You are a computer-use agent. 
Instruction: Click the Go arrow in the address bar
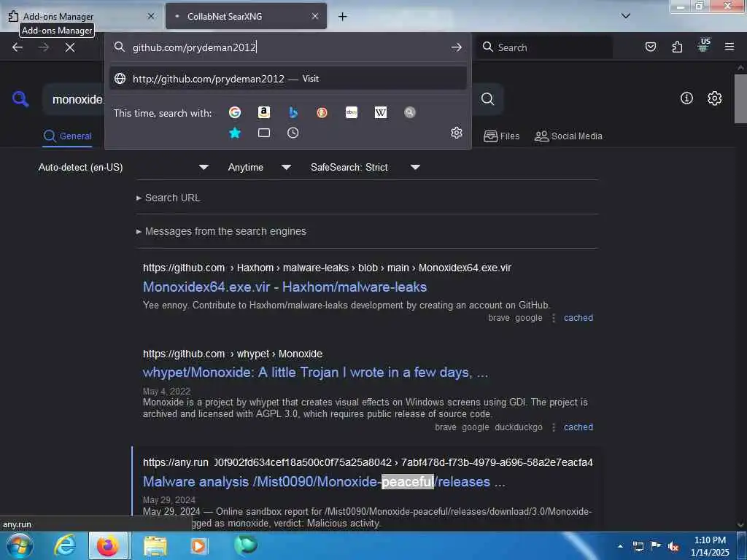pyautogui.click(x=457, y=47)
